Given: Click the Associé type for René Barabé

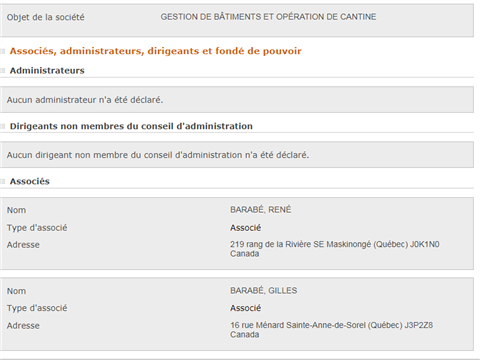Looking at the screenshot, I should pos(245,228).
